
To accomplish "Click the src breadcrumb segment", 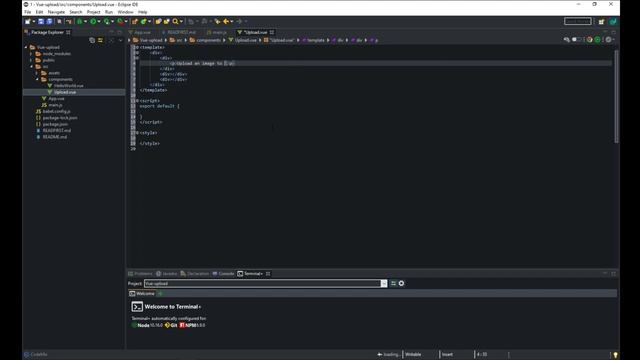I will 176,40.
